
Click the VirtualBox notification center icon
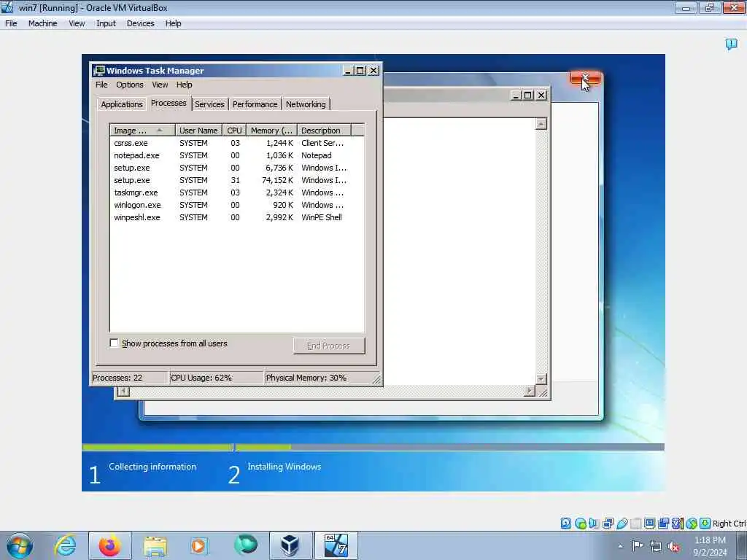731,44
